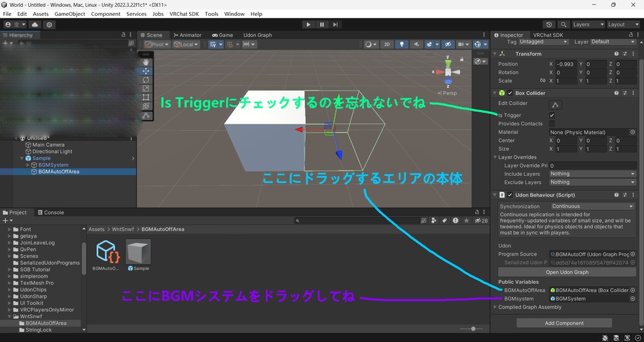644x342 pixels.
Task: Select the Rect transform tool
Action: point(146,97)
